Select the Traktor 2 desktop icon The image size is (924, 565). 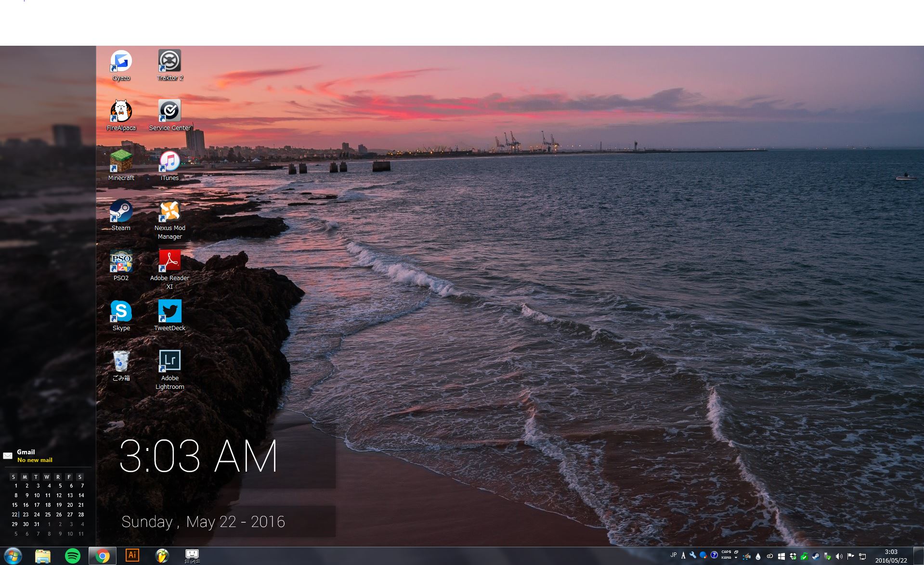pos(169,62)
